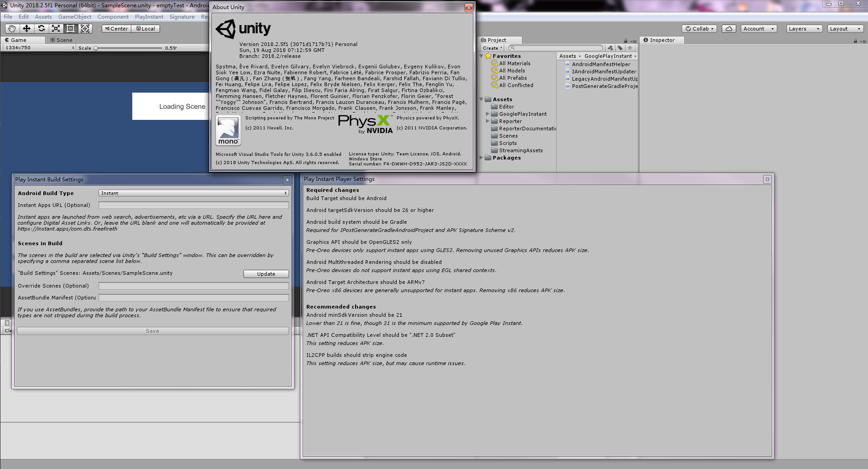Click the Search by Label tag icon

coord(620,48)
